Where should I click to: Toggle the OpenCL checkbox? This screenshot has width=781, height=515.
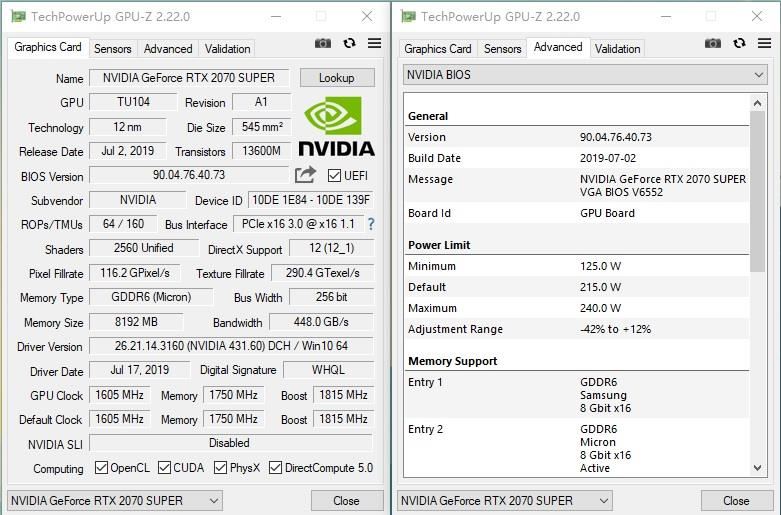pos(101,468)
